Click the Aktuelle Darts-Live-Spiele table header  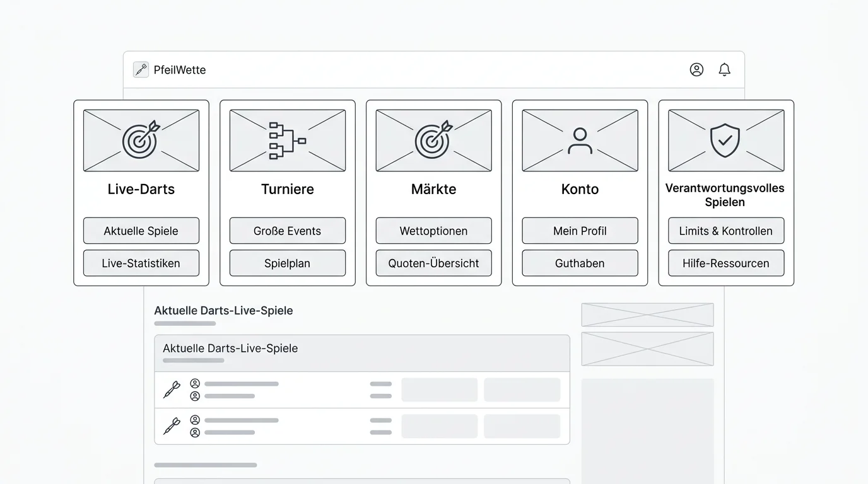pyautogui.click(x=362, y=353)
